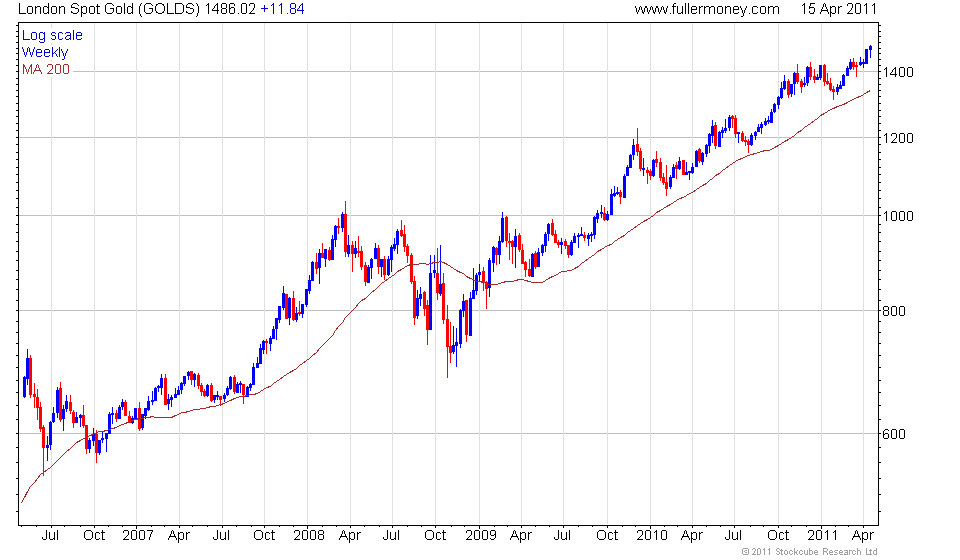Click the 2007 year label on time axis
The image size is (960, 560).
click(137, 536)
